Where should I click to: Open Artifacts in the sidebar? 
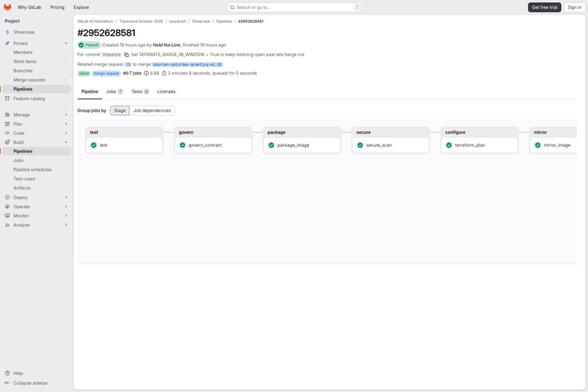(36, 188)
